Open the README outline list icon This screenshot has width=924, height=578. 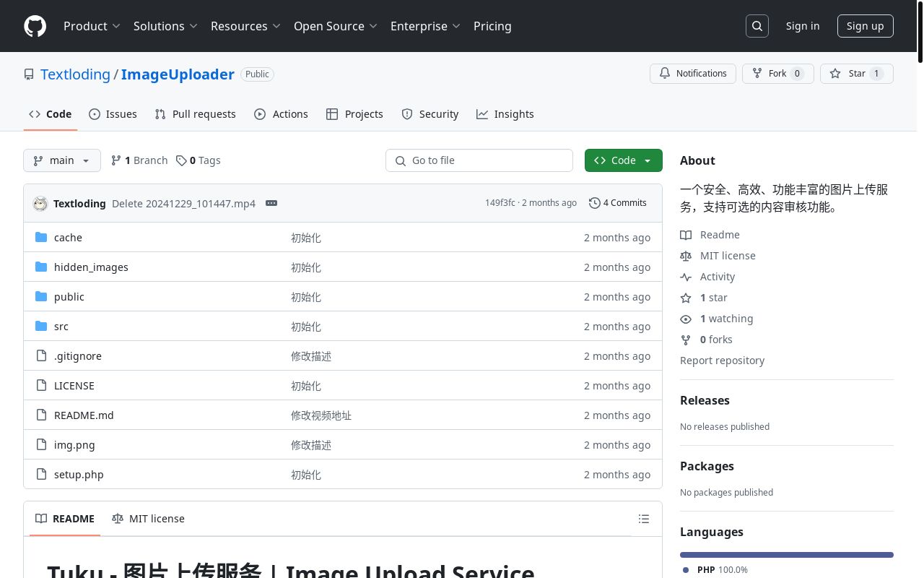[644, 519]
